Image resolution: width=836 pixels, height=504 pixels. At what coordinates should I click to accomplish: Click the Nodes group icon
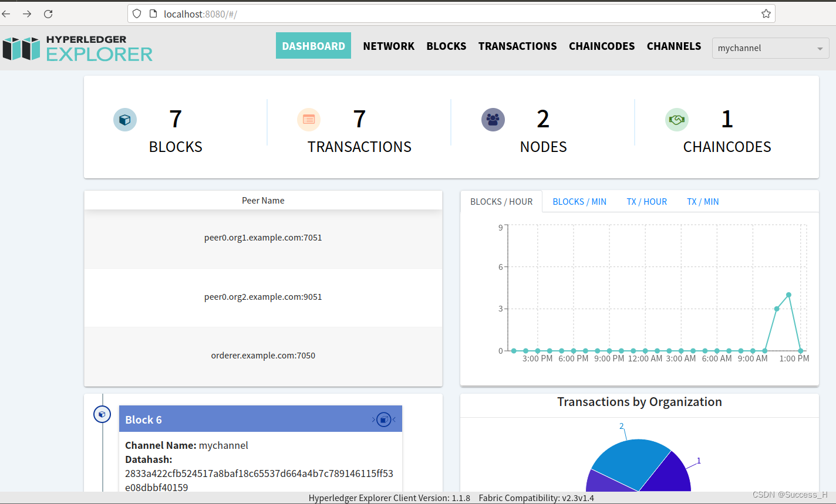[x=493, y=120]
